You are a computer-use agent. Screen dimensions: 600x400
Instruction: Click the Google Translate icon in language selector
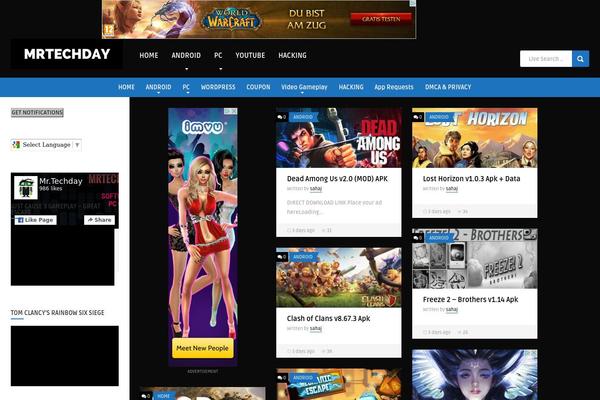tap(16, 145)
